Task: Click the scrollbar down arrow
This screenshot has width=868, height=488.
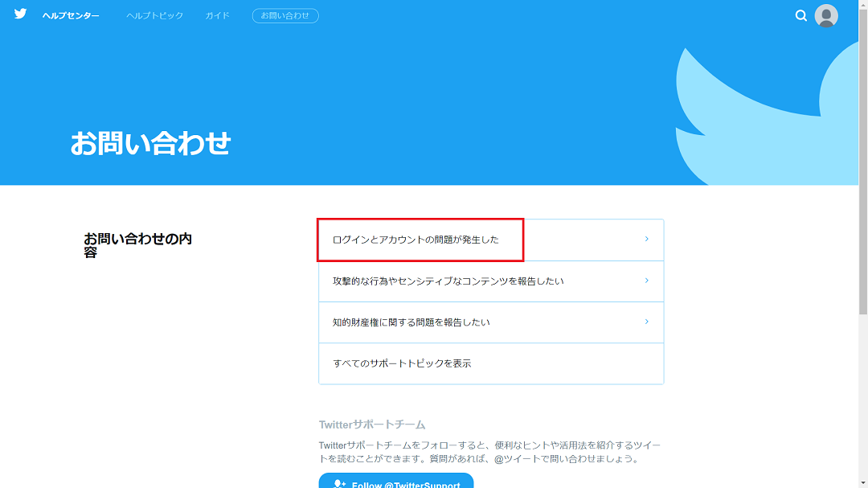Action: click(x=862, y=482)
